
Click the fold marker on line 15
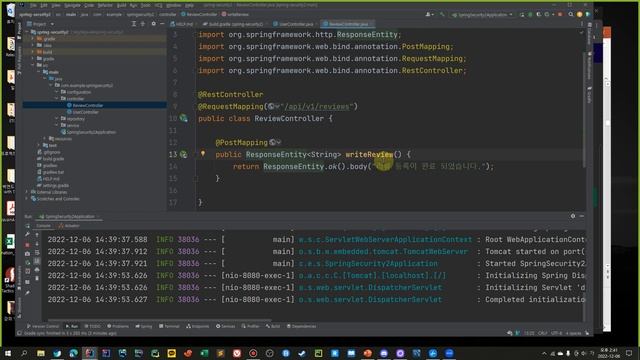click(x=196, y=178)
